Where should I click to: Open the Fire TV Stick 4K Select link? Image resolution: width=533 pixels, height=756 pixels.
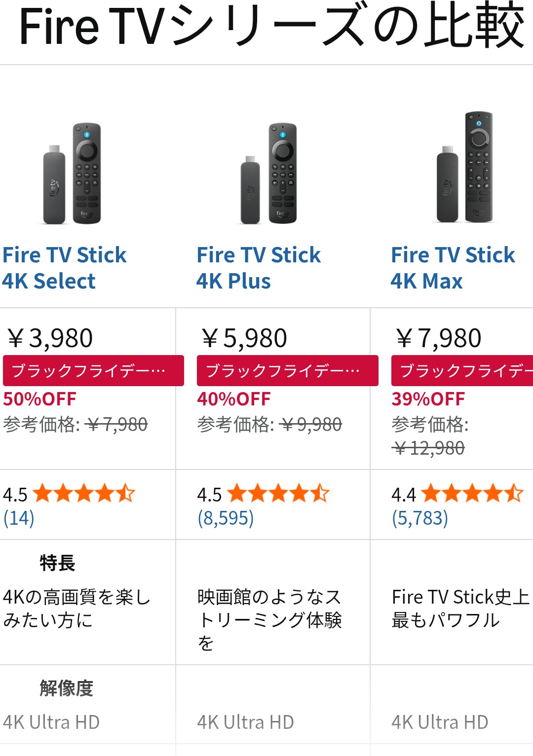pyautogui.click(x=64, y=268)
